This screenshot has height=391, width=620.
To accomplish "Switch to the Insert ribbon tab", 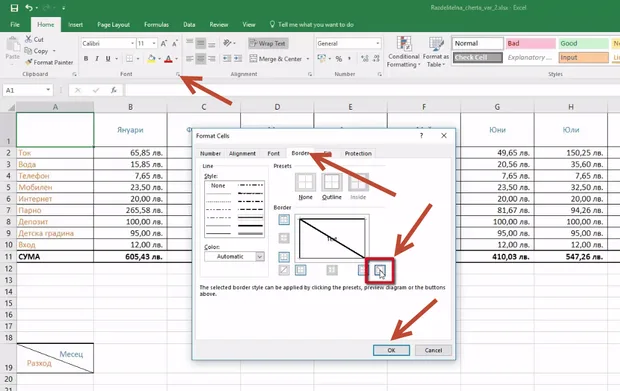I will tap(75, 25).
